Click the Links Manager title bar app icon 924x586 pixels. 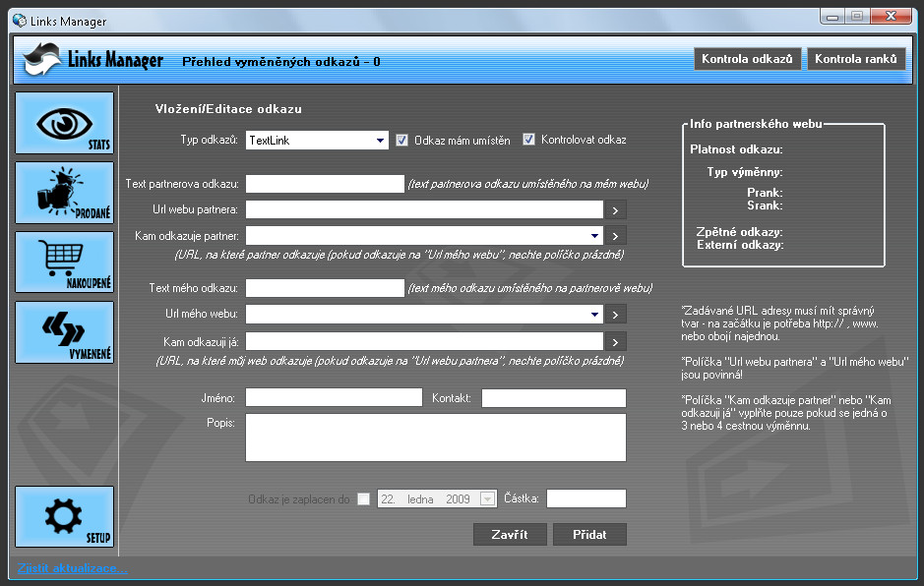coord(20,22)
